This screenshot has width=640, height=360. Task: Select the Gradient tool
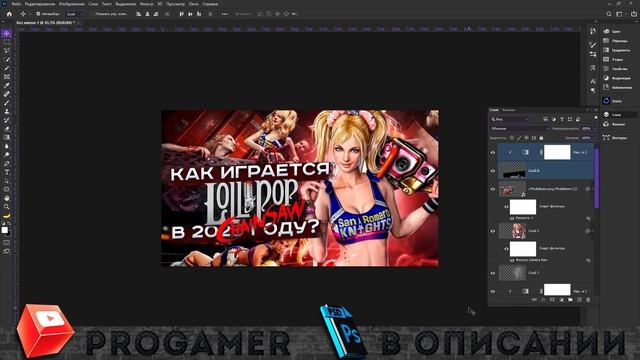pos(7,137)
